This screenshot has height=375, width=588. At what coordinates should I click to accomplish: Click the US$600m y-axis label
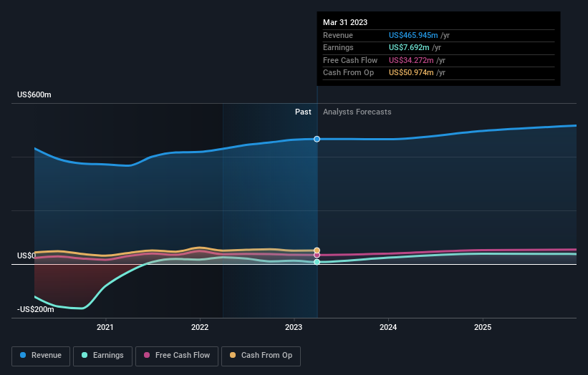(34, 94)
